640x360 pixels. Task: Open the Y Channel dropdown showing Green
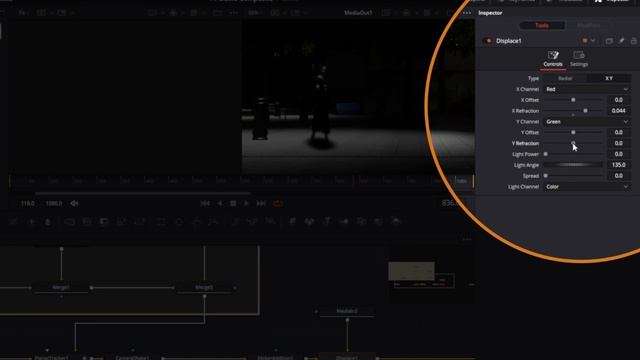coord(587,122)
